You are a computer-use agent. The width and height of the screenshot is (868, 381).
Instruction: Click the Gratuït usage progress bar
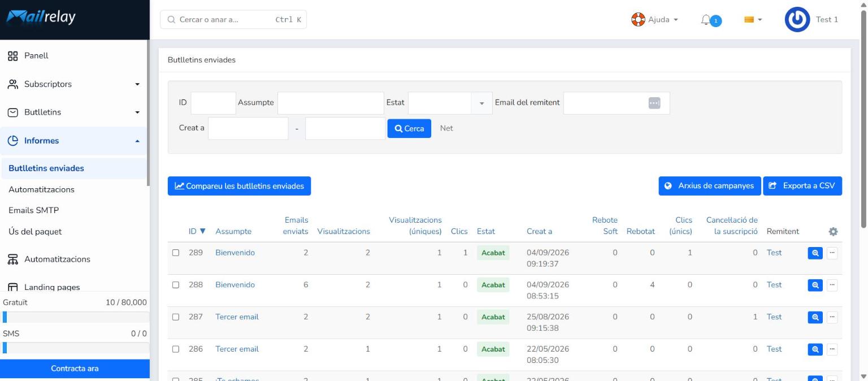tap(76, 317)
